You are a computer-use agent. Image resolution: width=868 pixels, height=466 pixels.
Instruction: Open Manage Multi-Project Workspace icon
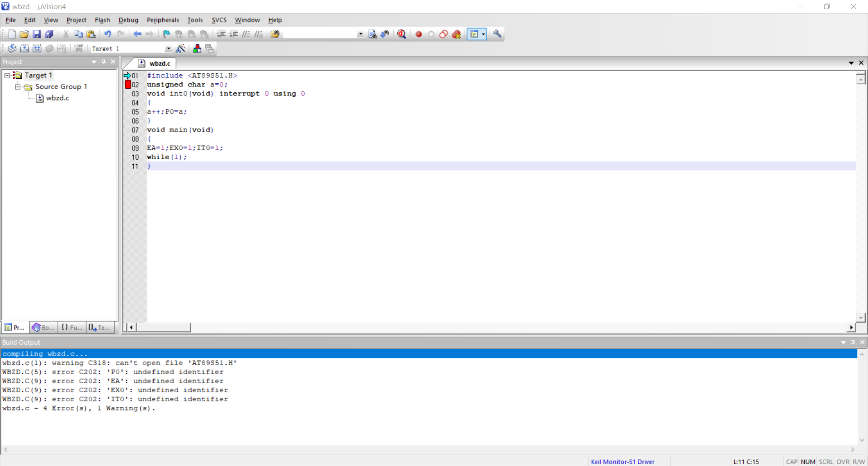click(209, 48)
